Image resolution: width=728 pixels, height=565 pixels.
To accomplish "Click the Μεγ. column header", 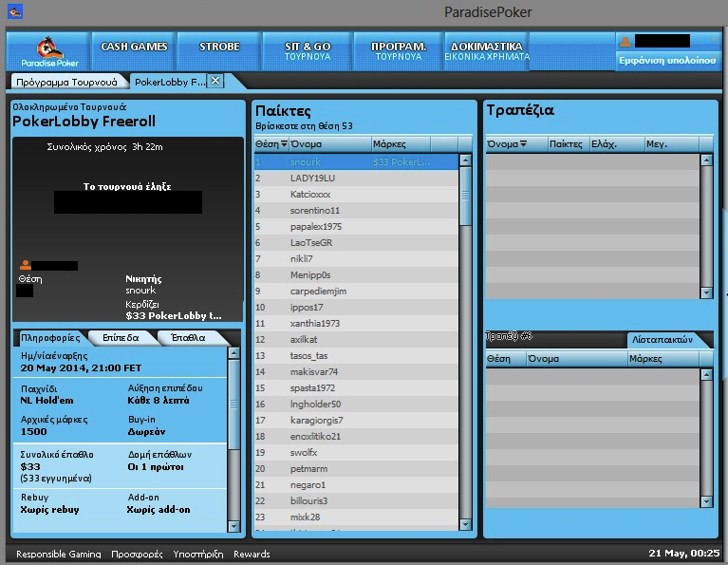I will [671, 144].
